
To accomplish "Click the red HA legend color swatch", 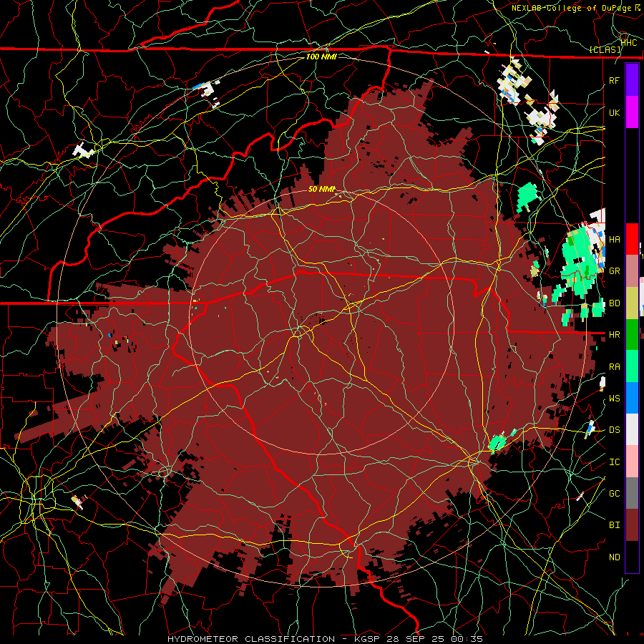I will point(632,239).
